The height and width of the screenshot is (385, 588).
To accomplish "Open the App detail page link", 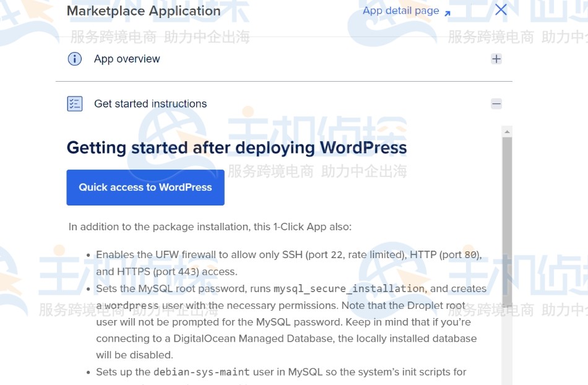I will [x=401, y=11].
